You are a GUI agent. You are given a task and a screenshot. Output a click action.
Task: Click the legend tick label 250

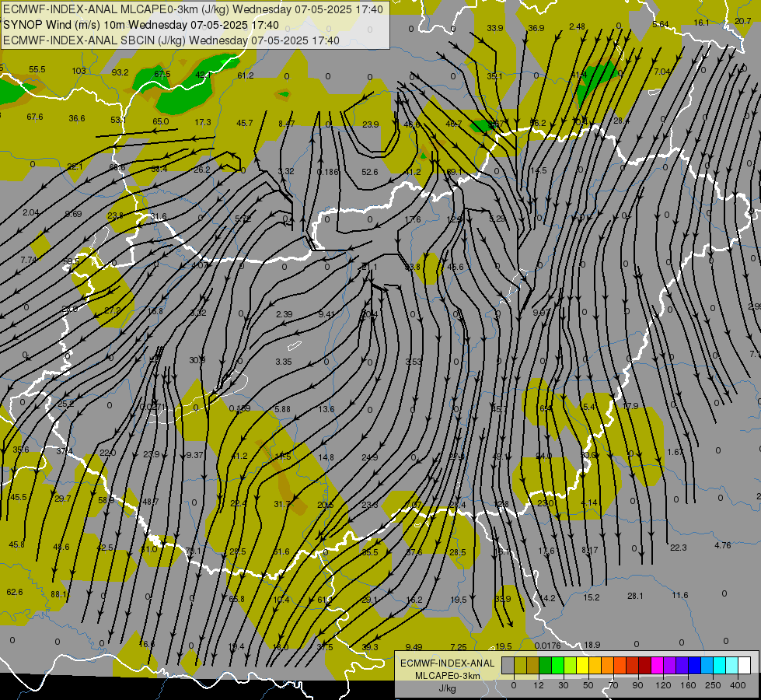(714, 685)
